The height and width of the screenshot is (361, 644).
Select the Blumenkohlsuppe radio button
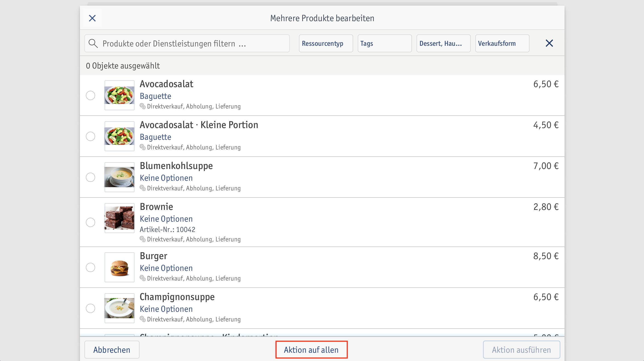coord(90,177)
